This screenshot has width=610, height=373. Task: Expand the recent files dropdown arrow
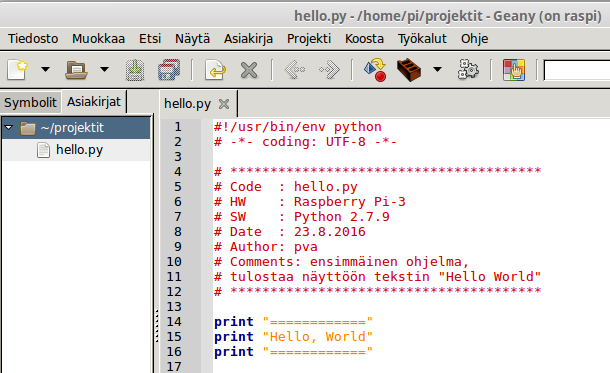(x=104, y=70)
